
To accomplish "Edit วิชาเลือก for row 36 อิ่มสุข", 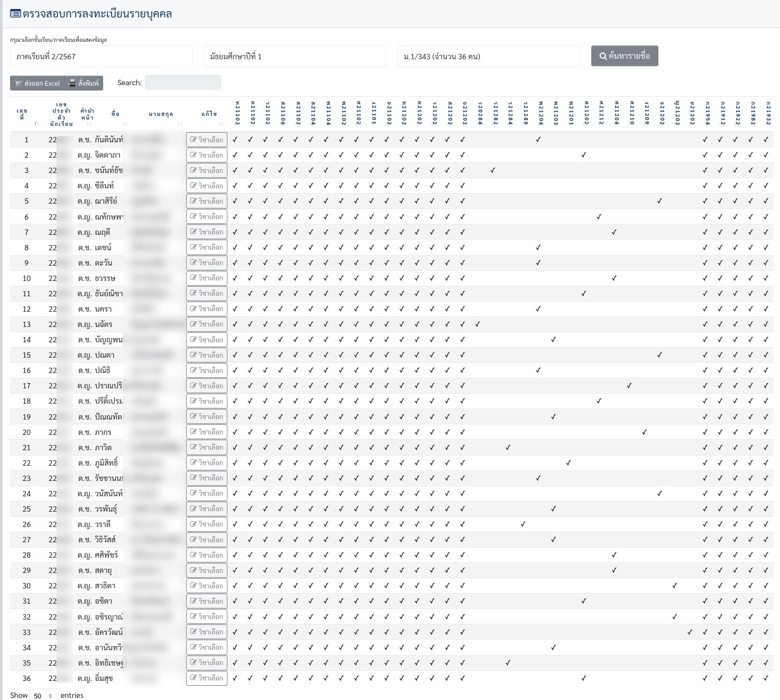I will click(x=207, y=678).
